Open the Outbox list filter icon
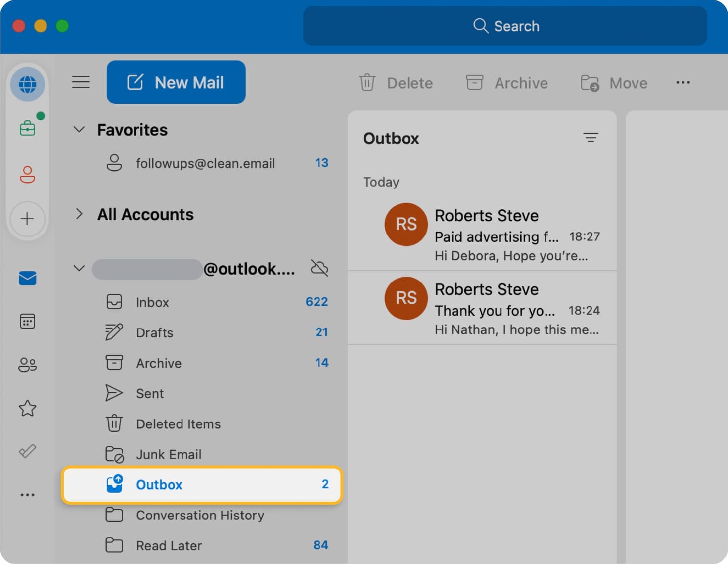Viewport: 728px width, 564px height. pyautogui.click(x=591, y=138)
